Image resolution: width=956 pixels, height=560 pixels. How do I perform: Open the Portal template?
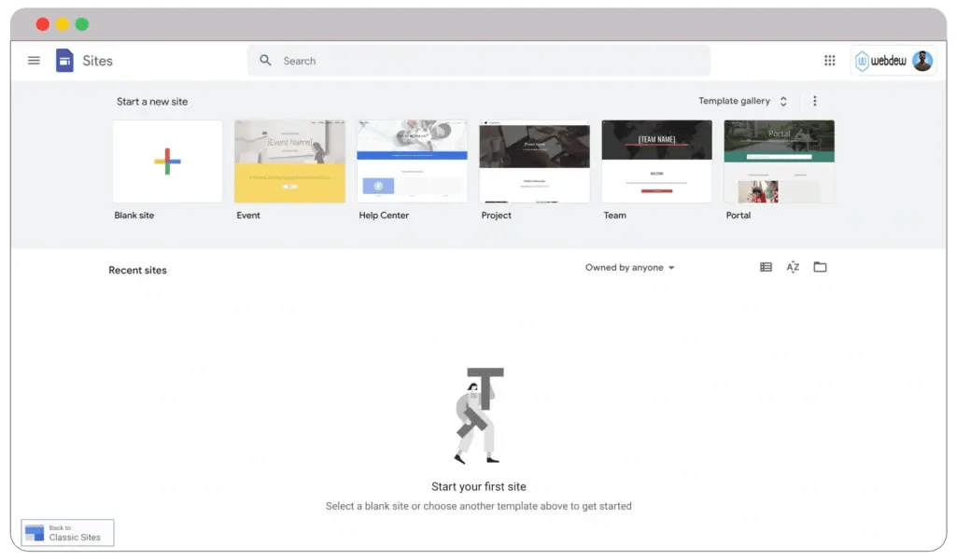779,161
